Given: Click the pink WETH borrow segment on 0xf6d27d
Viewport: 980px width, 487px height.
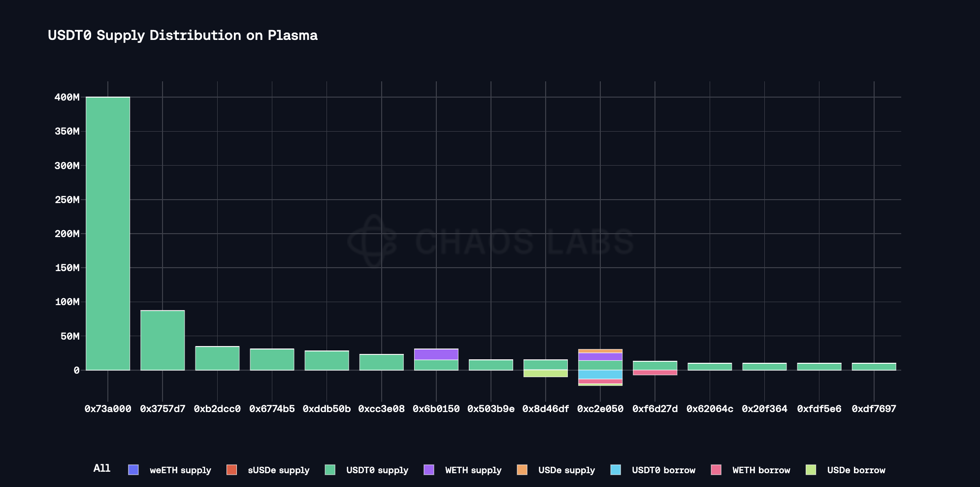Looking at the screenshot, I should point(655,373).
